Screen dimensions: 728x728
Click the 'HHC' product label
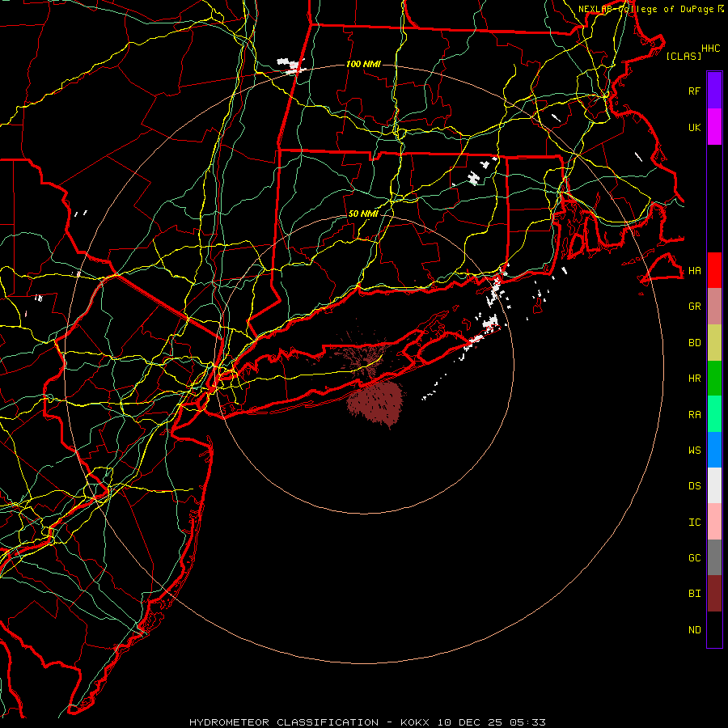[x=711, y=49]
